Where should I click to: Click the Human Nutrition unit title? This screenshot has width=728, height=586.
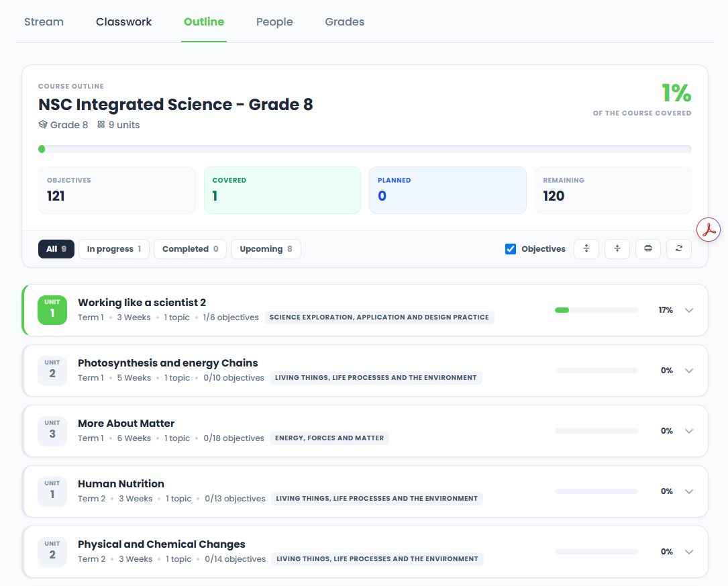(x=121, y=483)
